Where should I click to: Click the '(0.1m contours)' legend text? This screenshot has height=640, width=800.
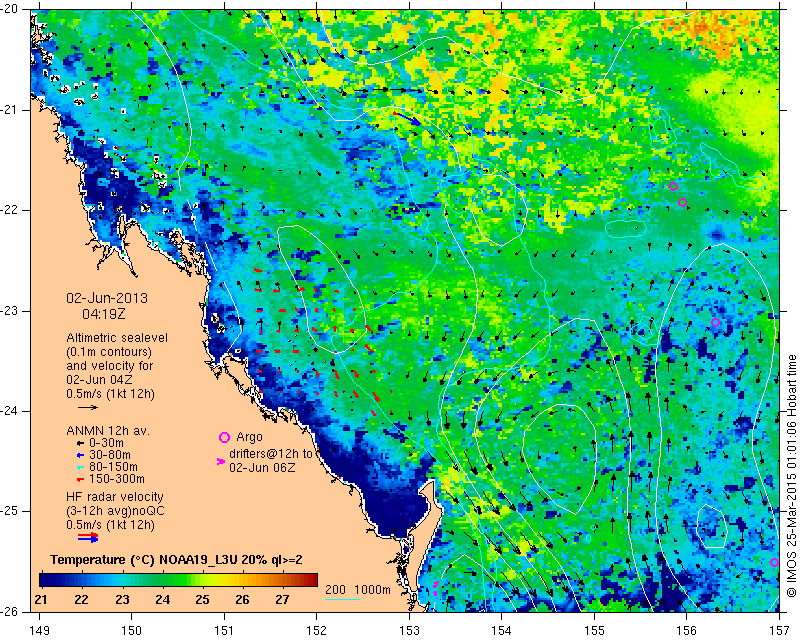[109, 352]
